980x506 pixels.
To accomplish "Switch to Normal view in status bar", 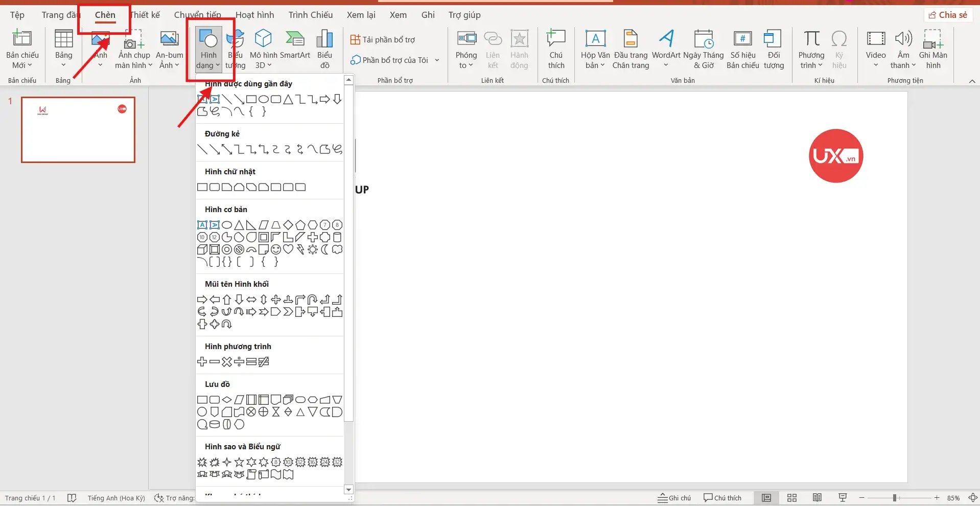I will coord(766,498).
